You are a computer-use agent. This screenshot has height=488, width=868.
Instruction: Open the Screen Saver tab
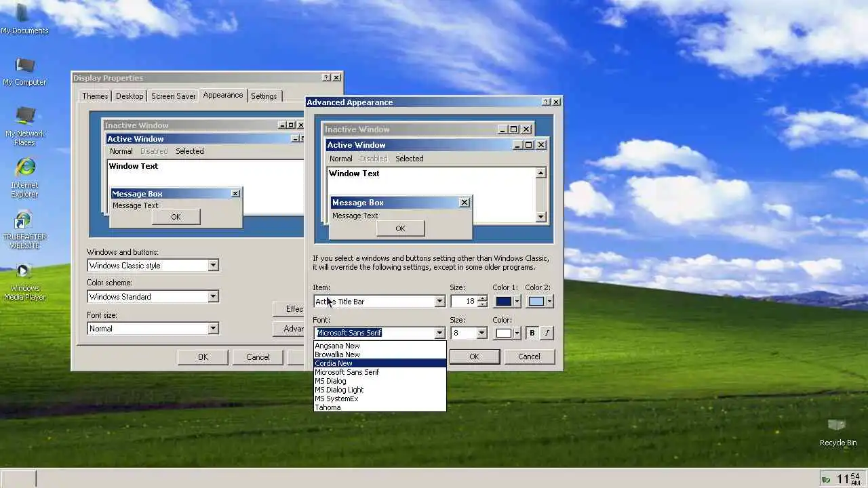point(173,96)
